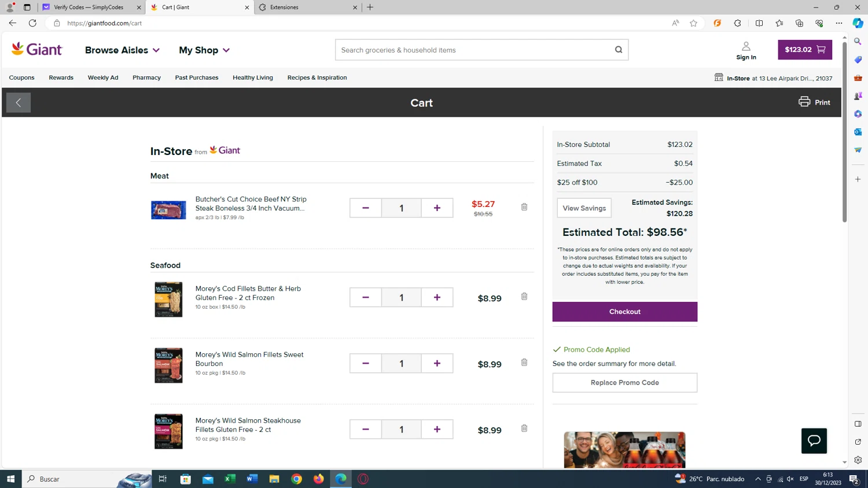
Task: Open Morey's Wild Salmon Sweet Bourbon link
Action: click(249, 359)
